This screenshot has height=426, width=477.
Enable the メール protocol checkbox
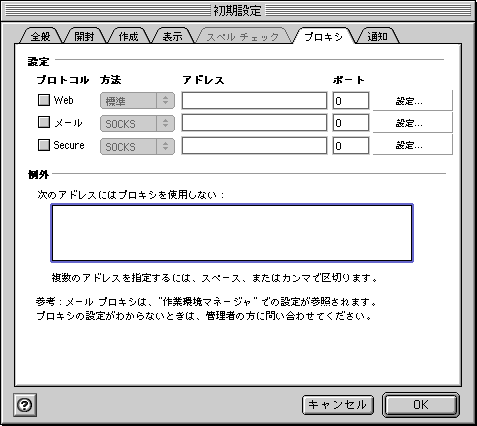[x=44, y=122]
